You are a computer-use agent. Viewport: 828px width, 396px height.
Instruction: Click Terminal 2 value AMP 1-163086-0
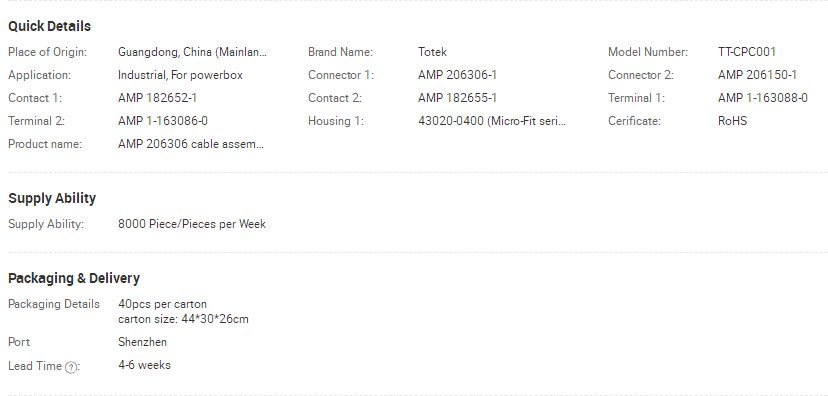(x=163, y=121)
